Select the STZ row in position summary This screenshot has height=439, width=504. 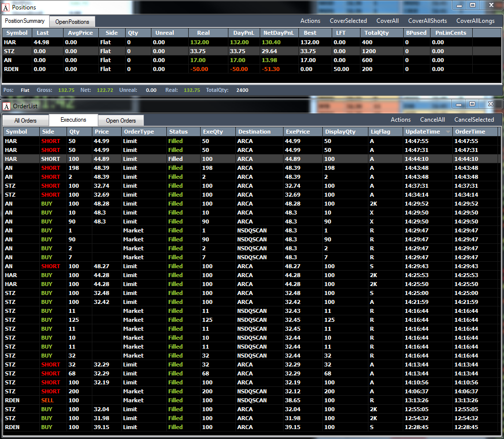point(252,51)
